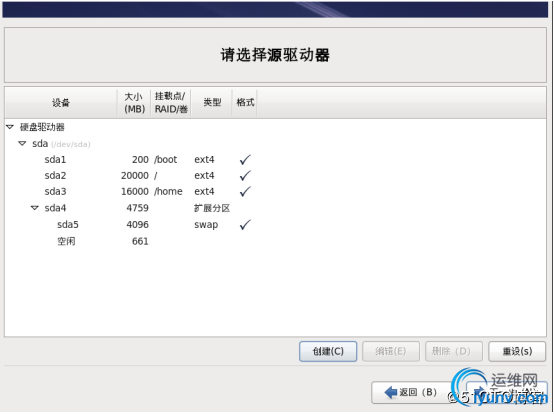This screenshot has width=554, height=414.
Task: Click the format checkmark for sda5
Action: [245, 225]
